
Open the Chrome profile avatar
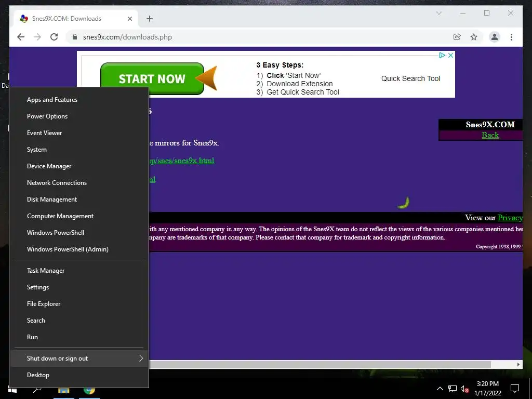tap(495, 37)
